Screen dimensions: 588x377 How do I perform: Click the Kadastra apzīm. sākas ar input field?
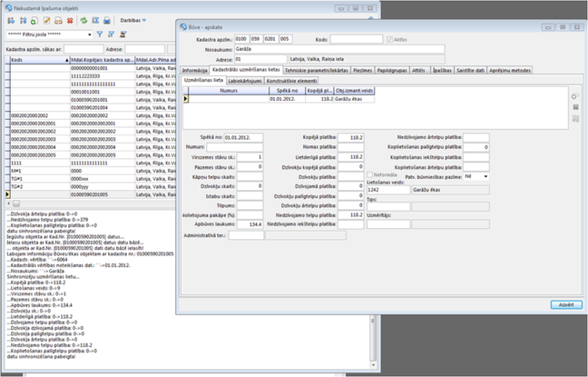tap(83, 49)
